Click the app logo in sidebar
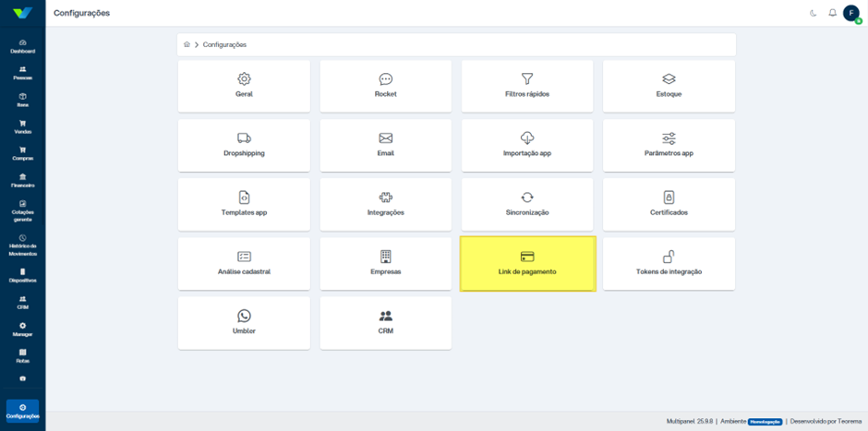 click(x=23, y=13)
